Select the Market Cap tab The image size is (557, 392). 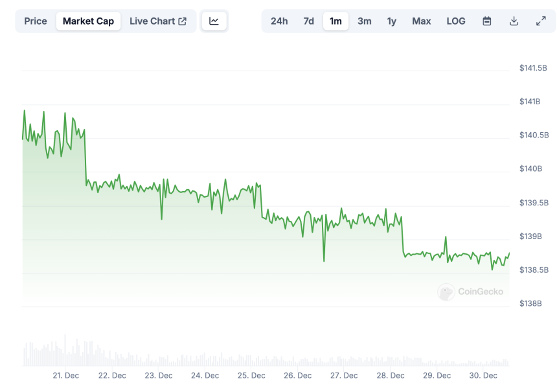pos(88,21)
